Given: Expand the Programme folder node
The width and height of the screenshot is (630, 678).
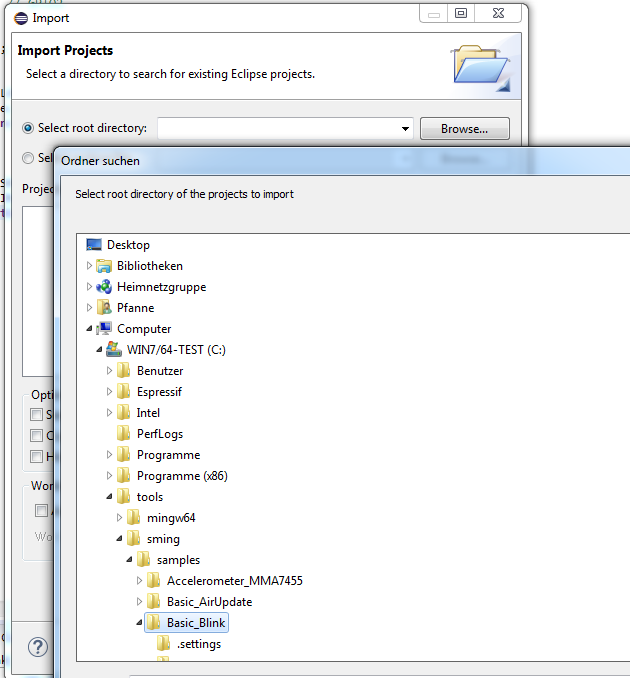Looking at the screenshot, I should coord(109,454).
